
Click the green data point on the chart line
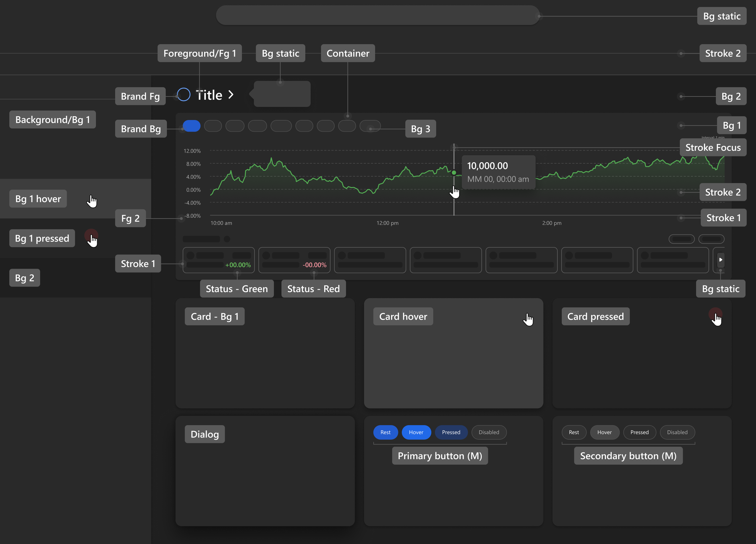(x=454, y=173)
